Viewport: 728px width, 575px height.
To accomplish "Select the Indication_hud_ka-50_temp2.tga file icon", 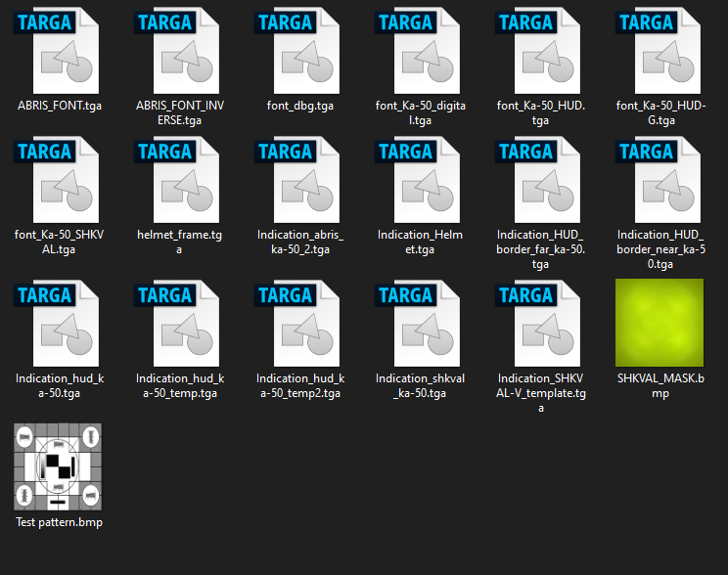I will point(297,323).
